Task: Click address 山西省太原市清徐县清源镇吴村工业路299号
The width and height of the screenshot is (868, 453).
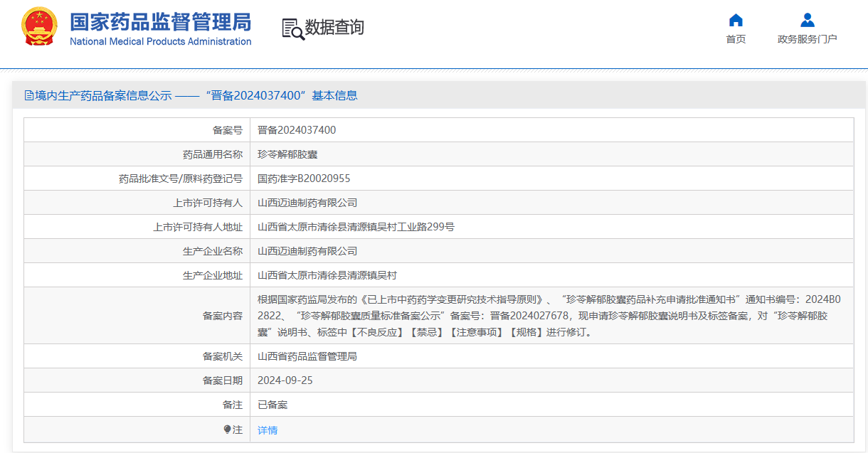Action: point(356,227)
